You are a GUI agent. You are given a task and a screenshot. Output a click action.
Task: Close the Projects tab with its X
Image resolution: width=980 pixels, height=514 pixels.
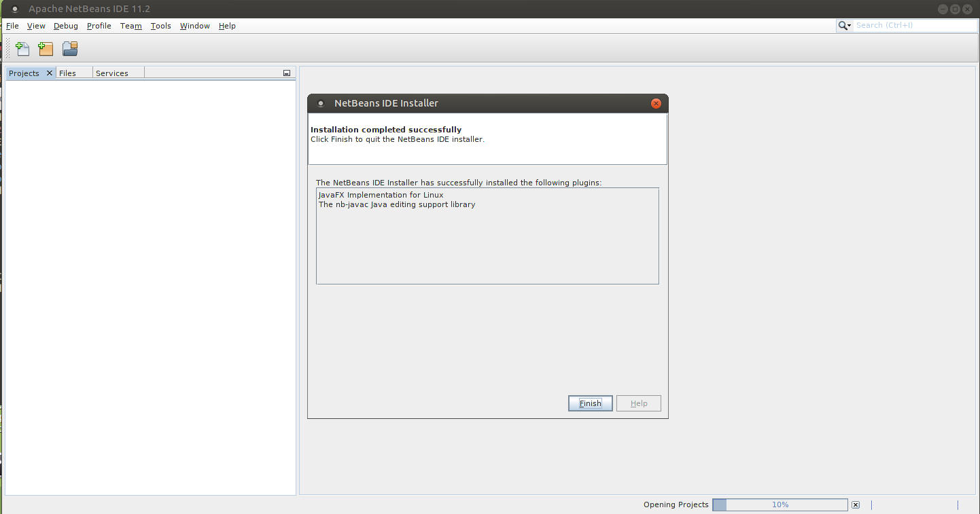(49, 73)
